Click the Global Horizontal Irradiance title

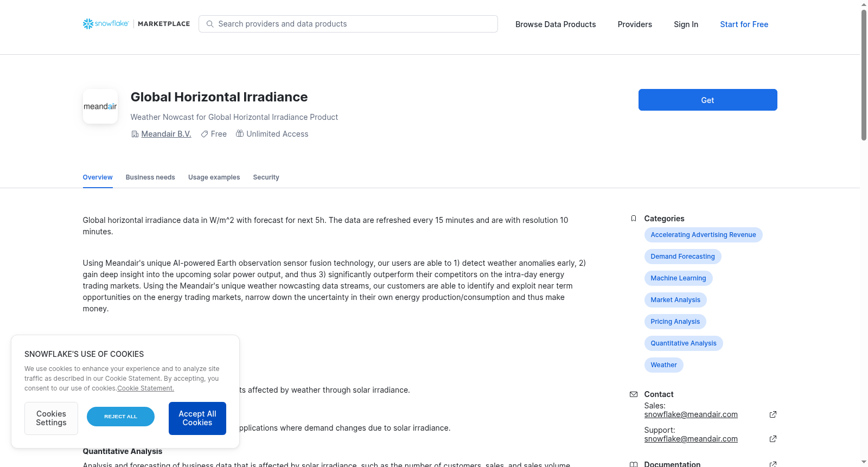pos(219,97)
